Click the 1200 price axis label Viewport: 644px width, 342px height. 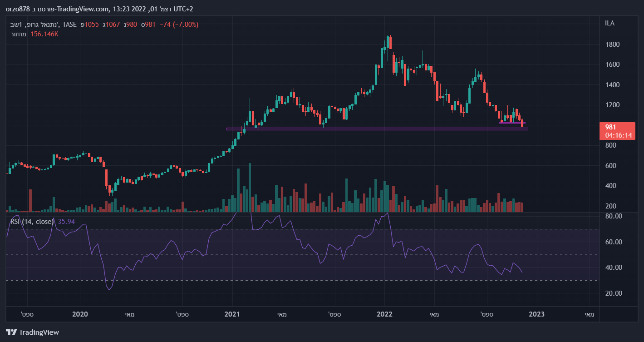click(x=612, y=105)
